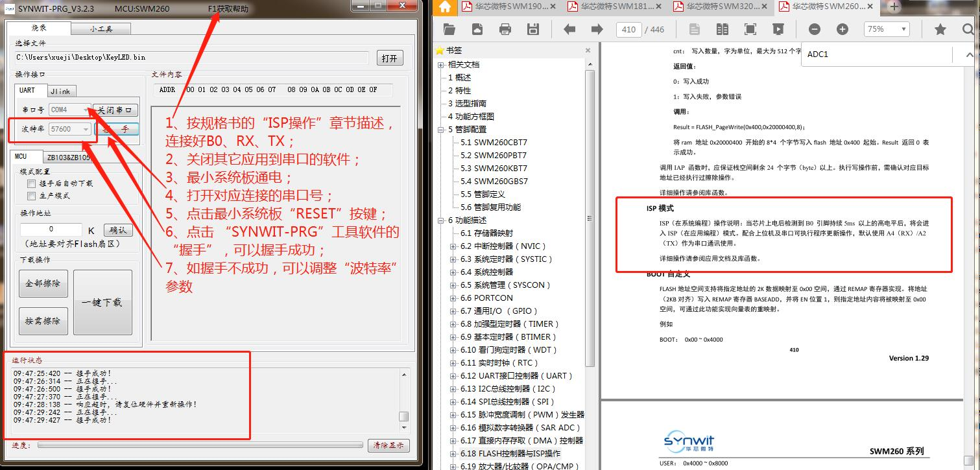The width and height of the screenshot is (980, 470).
Task: Go to the previous page with the left arrow
Action: pos(569,29)
